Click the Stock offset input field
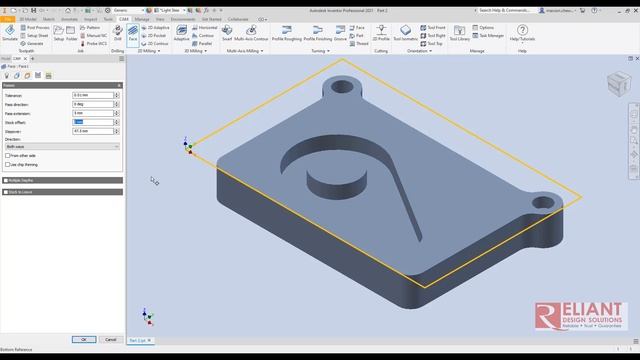Screen dimensions: 640x360 coord(93,122)
